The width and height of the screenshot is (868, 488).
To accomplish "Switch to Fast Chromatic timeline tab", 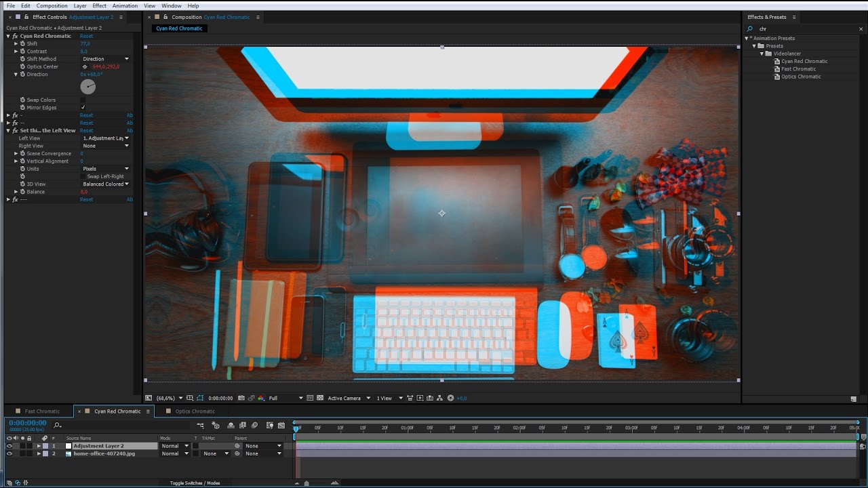I will (42, 411).
